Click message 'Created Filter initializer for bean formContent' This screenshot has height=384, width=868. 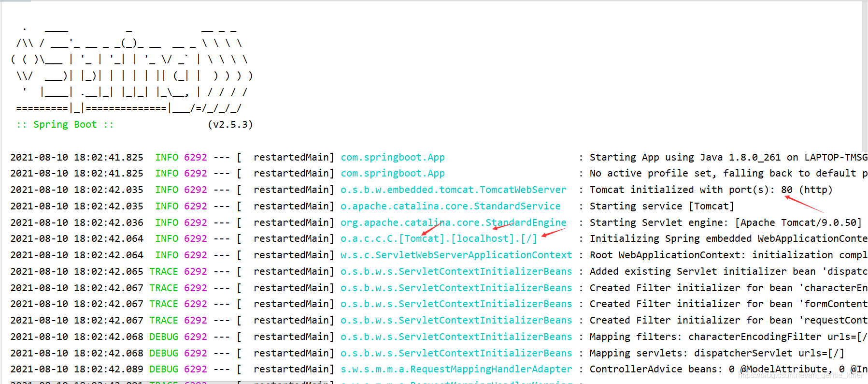[x=728, y=304]
